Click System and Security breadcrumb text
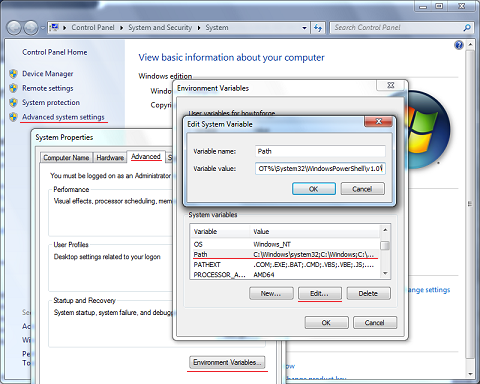The width and height of the screenshot is (480, 384). [x=160, y=28]
